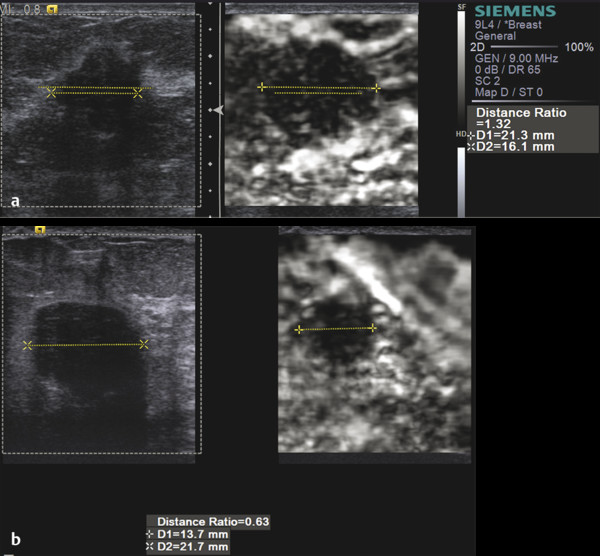Screen dimensions: 600x556
Task: Click left X caliper on panel b B-mode image
Action: click(28, 345)
